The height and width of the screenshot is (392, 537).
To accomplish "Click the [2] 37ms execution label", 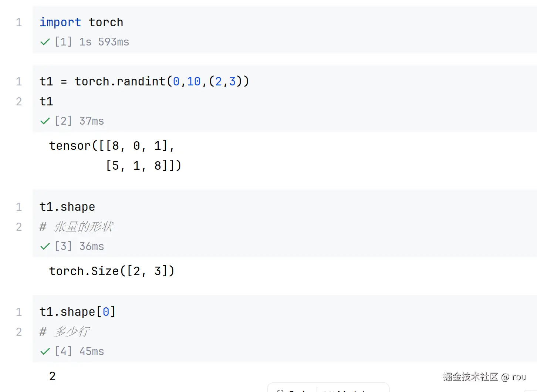I will click(80, 121).
